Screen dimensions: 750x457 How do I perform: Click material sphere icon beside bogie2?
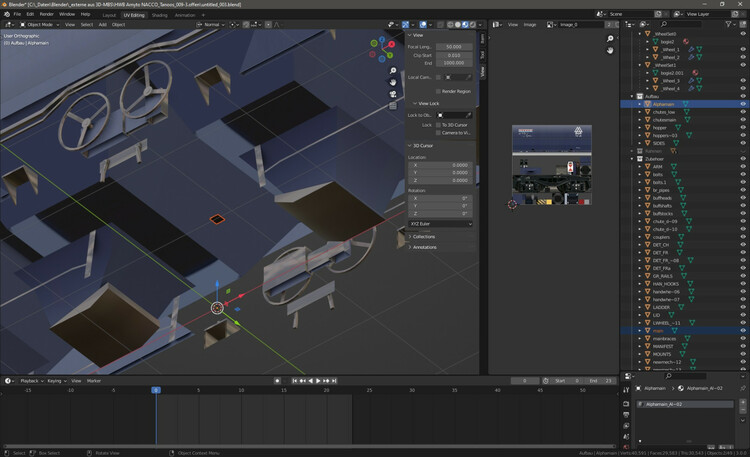(x=685, y=42)
